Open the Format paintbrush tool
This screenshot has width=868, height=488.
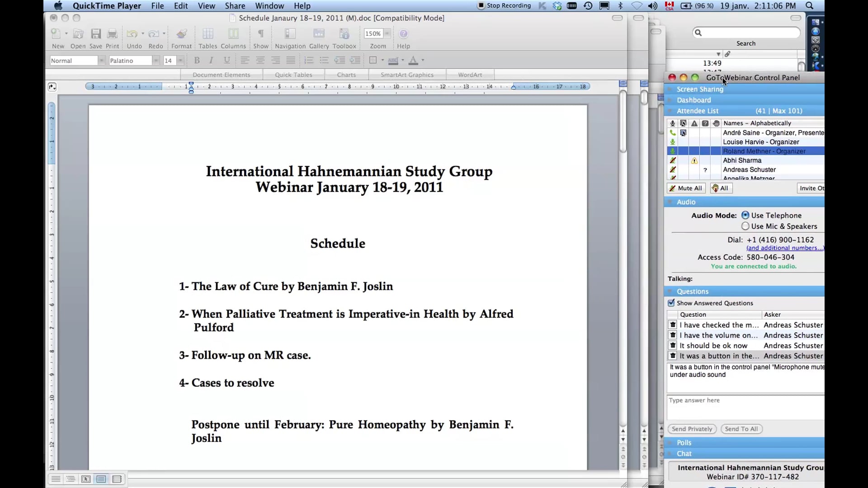point(181,36)
